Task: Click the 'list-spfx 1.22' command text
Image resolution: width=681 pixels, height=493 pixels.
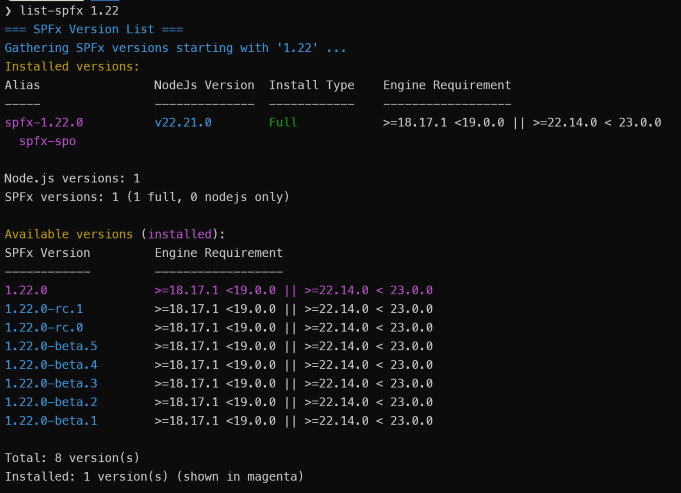Action: (68, 10)
